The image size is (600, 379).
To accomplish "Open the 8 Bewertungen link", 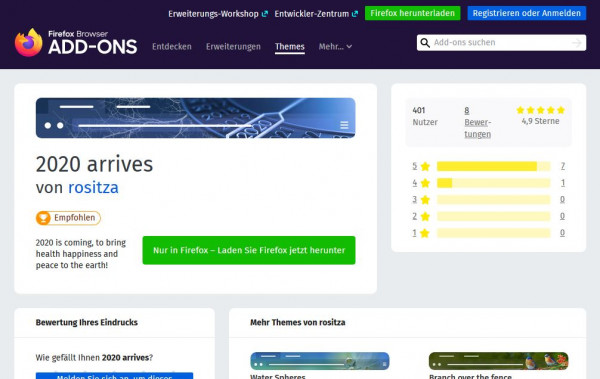I will (x=477, y=122).
